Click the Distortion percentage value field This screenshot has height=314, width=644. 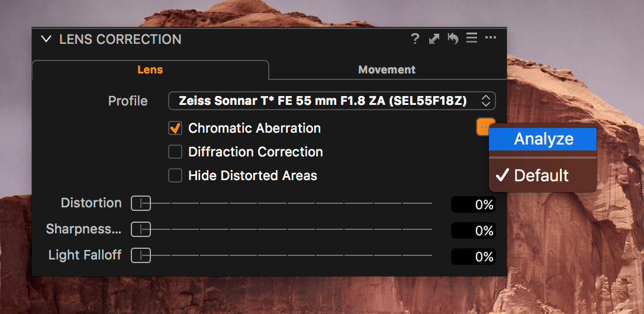click(x=473, y=204)
